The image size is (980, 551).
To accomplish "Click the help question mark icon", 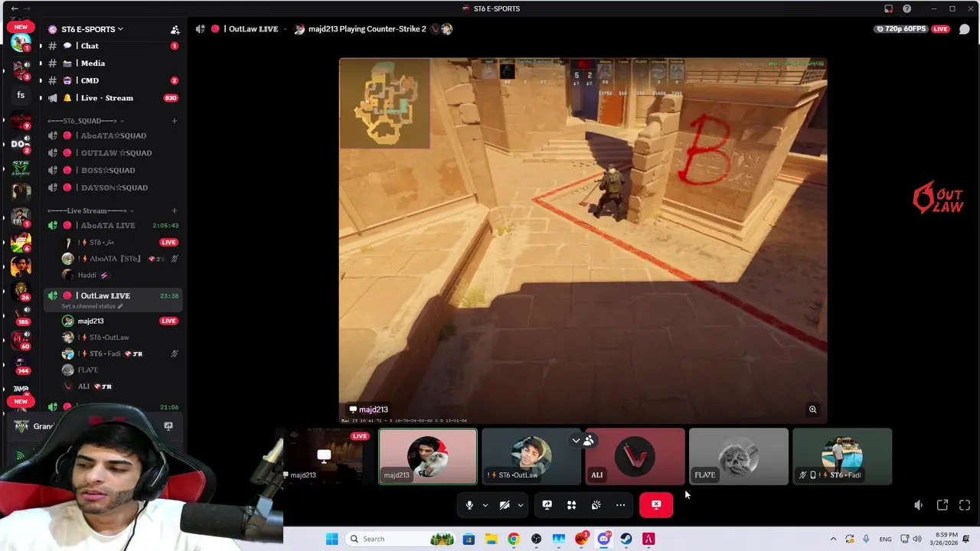I will pyautogui.click(x=906, y=8).
